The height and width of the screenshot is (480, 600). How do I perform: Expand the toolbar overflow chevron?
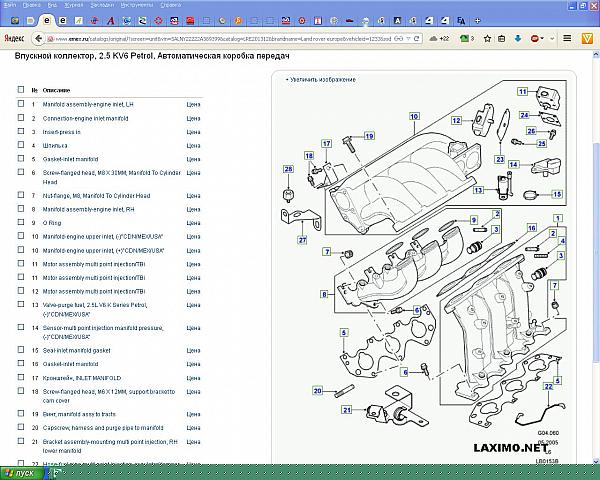pos(552,39)
